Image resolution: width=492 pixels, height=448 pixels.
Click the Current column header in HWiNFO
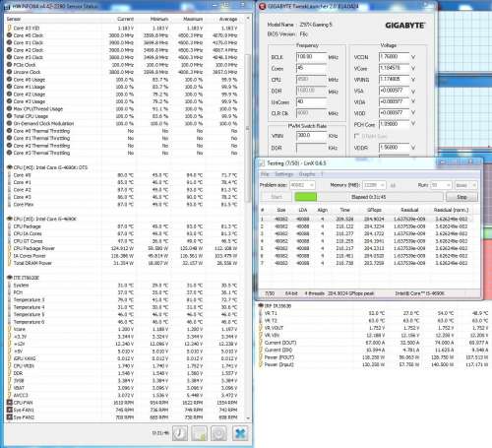(125, 19)
